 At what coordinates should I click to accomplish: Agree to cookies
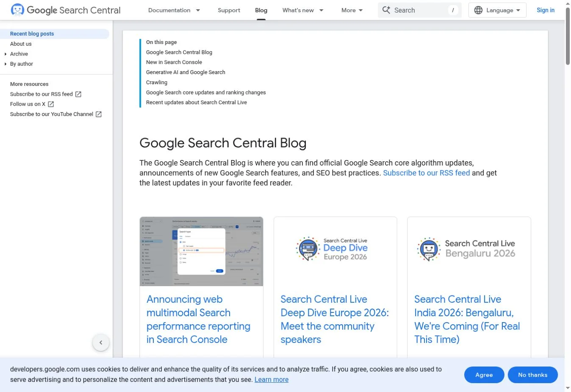pos(484,375)
